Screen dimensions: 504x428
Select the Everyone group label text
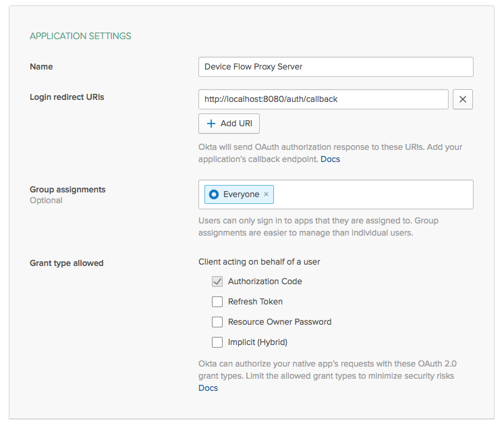[x=241, y=194]
